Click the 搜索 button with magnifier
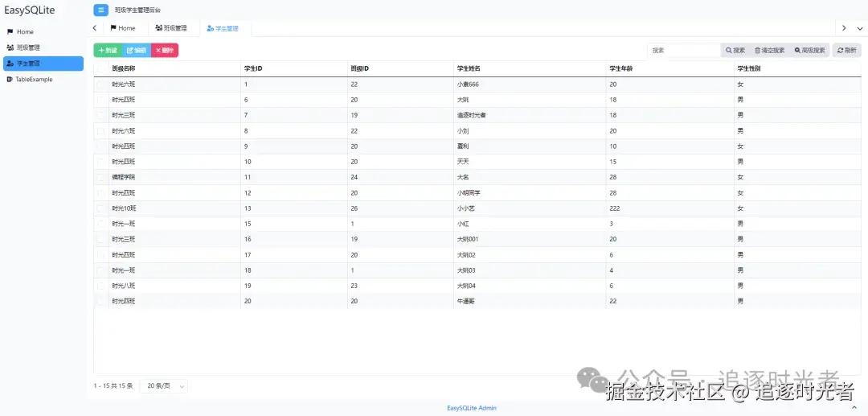This screenshot has height=416, width=868. click(735, 51)
